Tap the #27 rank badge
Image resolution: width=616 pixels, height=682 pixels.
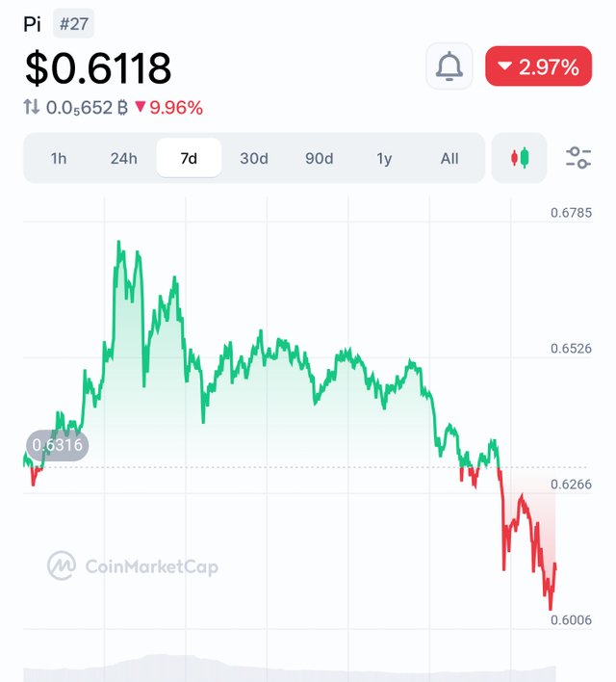pos(73,24)
